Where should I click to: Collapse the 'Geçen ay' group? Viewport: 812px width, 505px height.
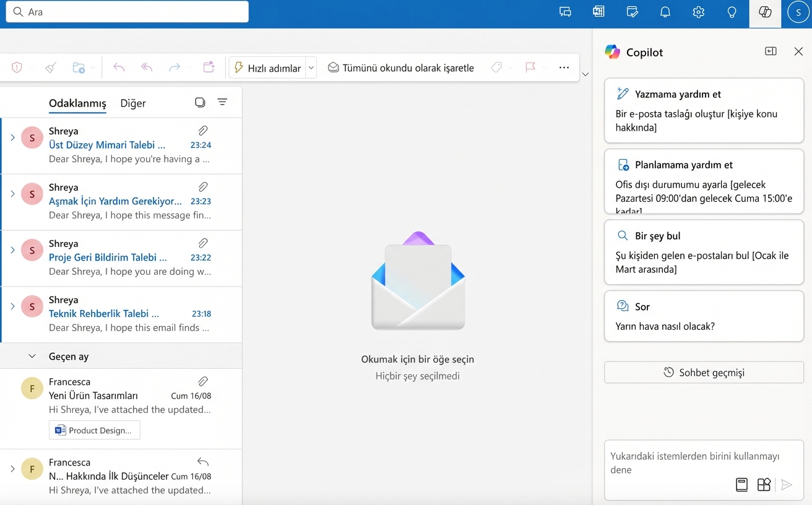(32, 356)
